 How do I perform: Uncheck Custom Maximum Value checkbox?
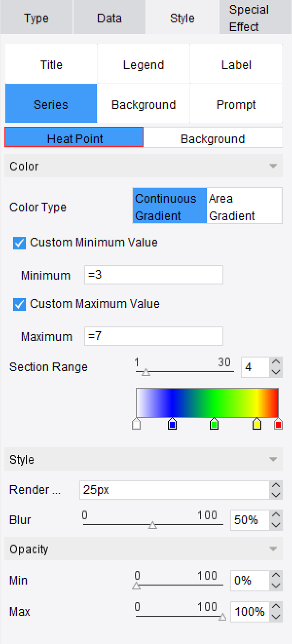[19, 304]
